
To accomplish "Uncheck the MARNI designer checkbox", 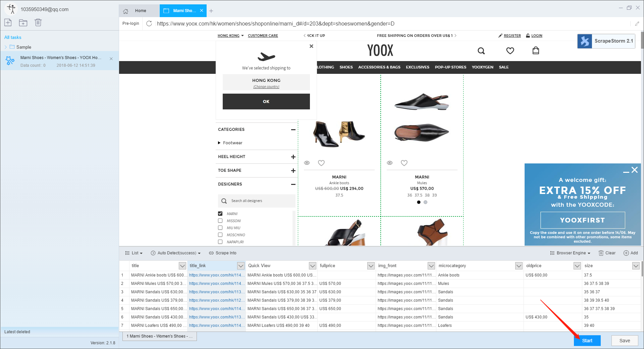I will click(x=220, y=213).
